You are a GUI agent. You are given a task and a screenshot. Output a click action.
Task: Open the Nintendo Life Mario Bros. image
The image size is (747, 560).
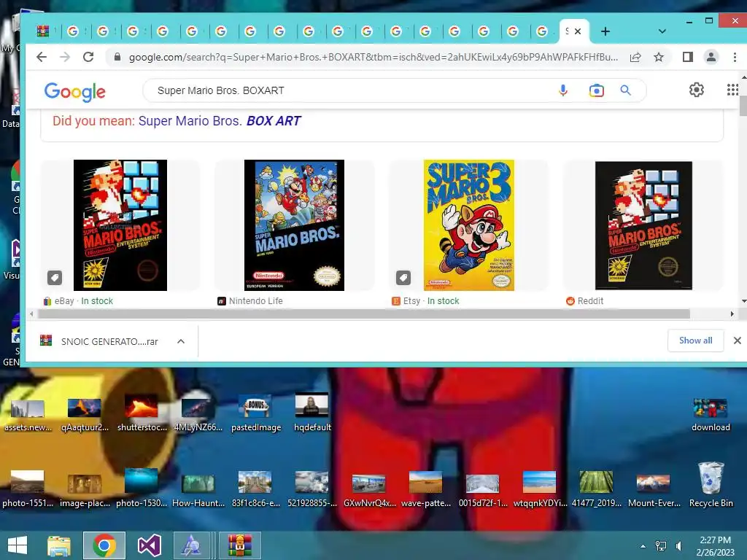click(294, 225)
